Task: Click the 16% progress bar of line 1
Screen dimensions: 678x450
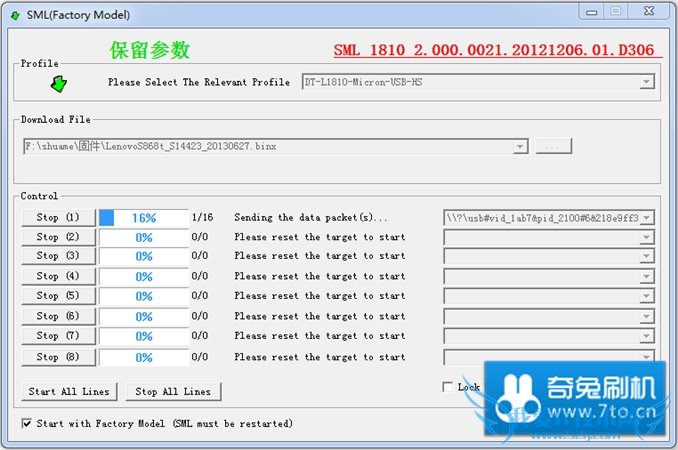Action: click(x=144, y=218)
